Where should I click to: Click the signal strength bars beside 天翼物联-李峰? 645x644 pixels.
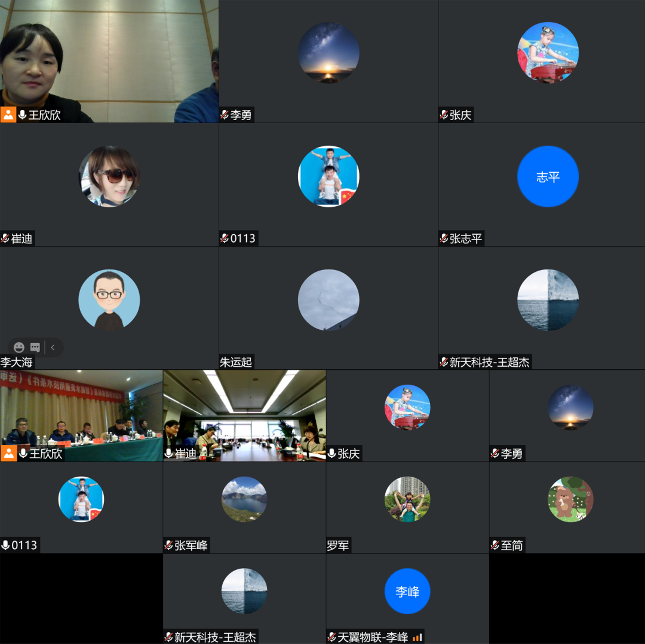(417, 637)
